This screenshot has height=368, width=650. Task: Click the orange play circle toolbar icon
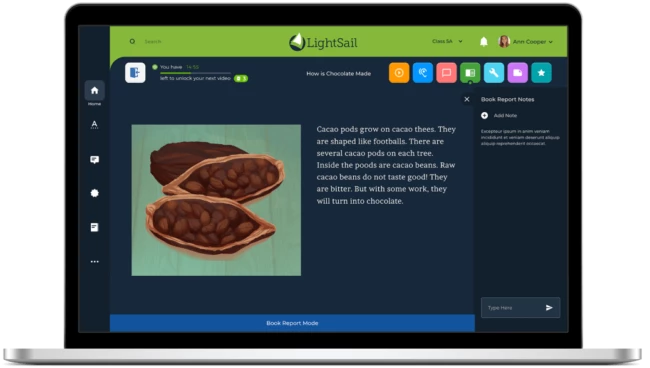(x=399, y=73)
